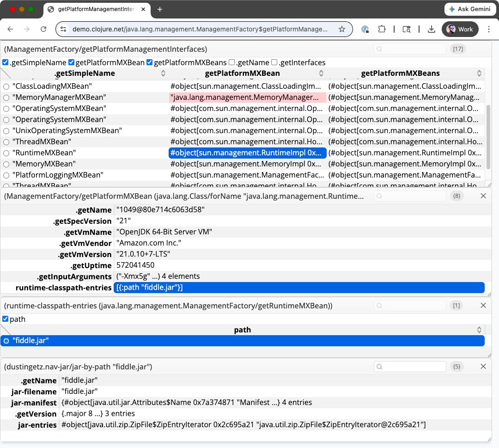The height and width of the screenshot is (448, 499).
Task: Click the pink java.lang.management.MemoryManager cell
Action: (x=247, y=97)
